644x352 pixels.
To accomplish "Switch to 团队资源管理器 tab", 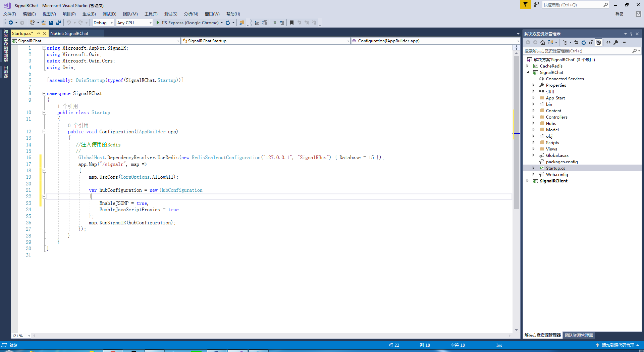I will coord(579,335).
